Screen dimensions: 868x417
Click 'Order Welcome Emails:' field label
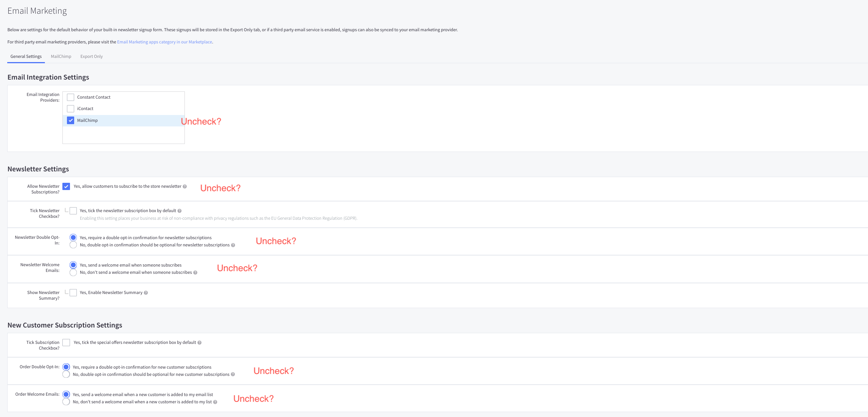tap(37, 394)
